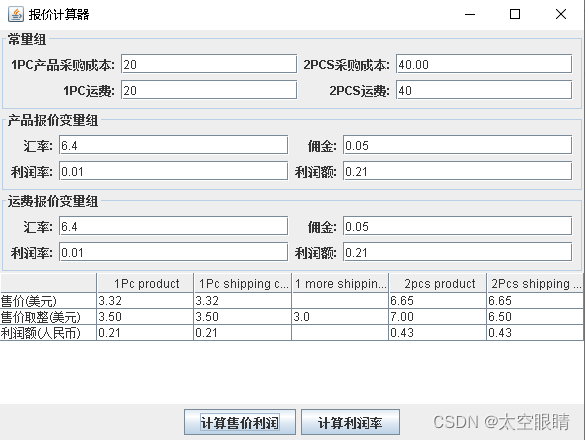Minimize the 报价计算器 window

tap(470, 15)
